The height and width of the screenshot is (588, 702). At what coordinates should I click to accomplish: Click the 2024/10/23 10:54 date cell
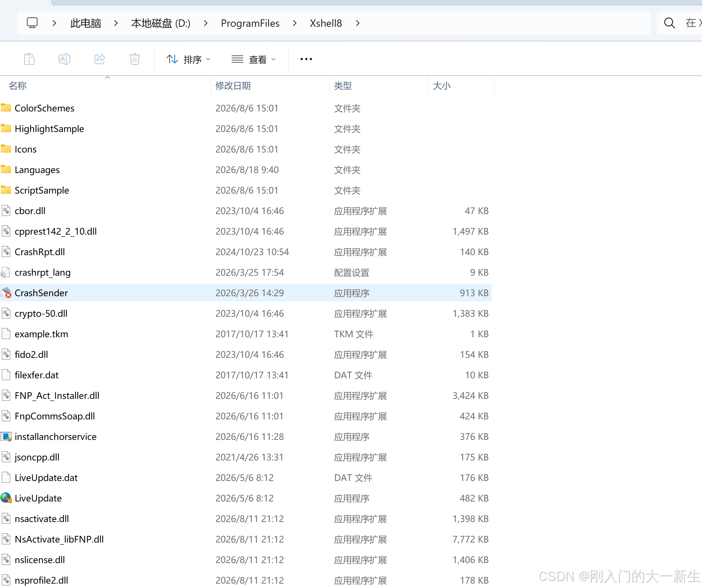point(252,252)
